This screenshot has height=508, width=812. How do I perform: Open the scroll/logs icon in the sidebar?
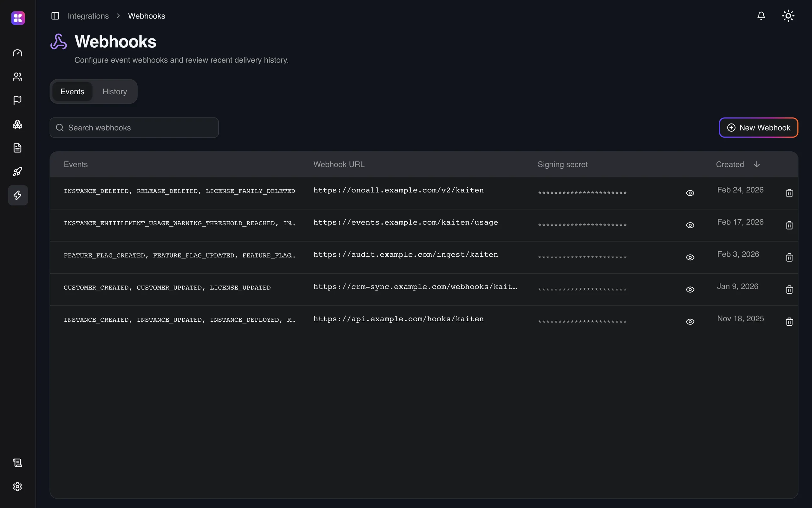point(17,463)
